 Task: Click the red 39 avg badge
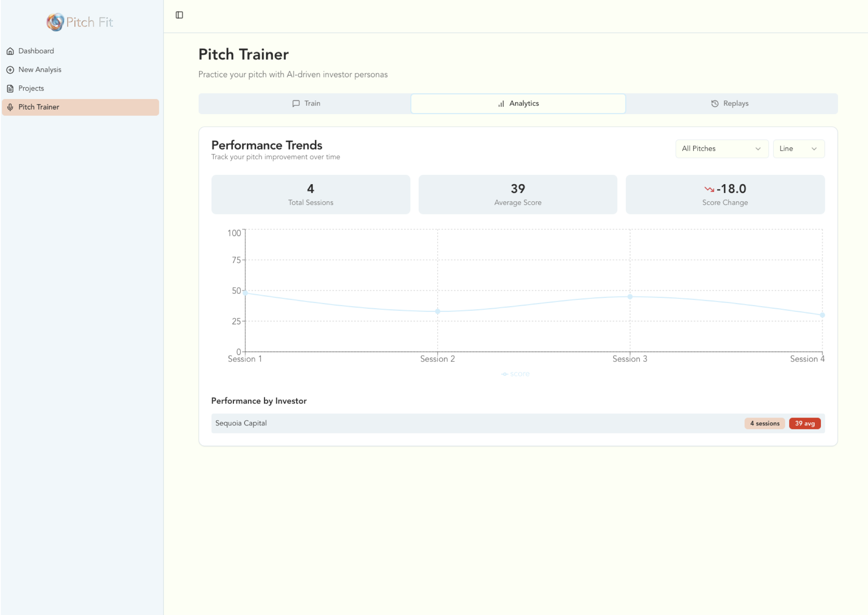click(x=805, y=423)
